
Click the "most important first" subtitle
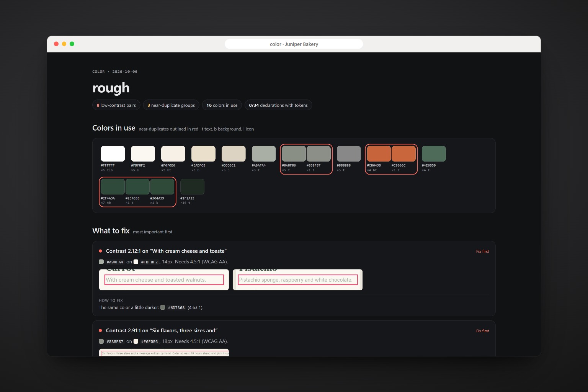[x=152, y=232]
